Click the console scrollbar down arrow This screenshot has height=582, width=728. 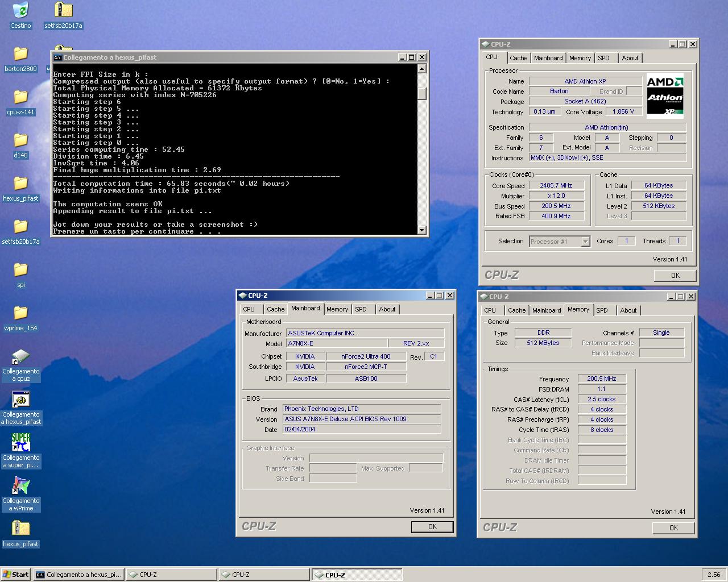click(422, 230)
